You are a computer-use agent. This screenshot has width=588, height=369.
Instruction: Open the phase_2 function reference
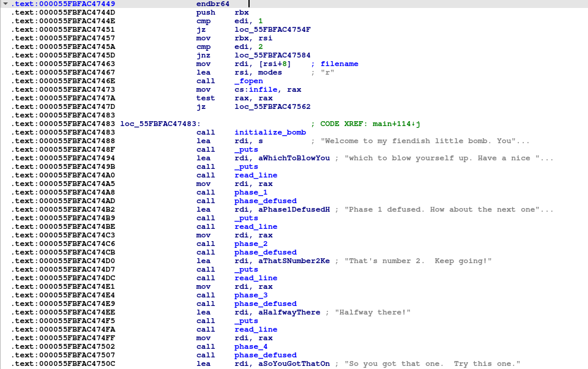coord(251,244)
